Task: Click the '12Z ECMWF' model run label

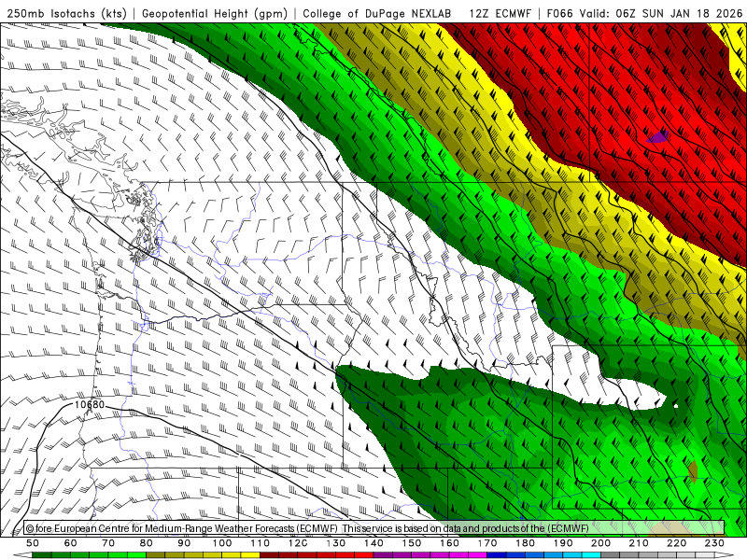Action: pyautogui.click(x=500, y=13)
